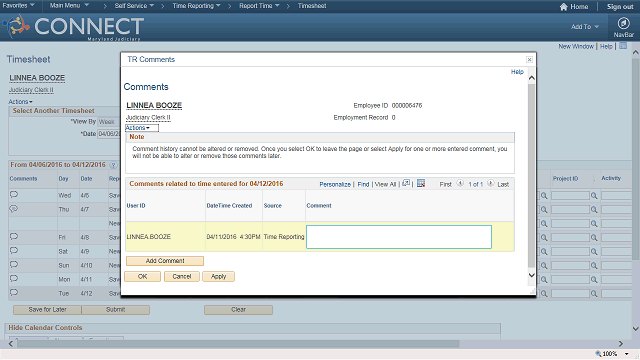
Task: Click the Submit button
Action: tap(116, 310)
